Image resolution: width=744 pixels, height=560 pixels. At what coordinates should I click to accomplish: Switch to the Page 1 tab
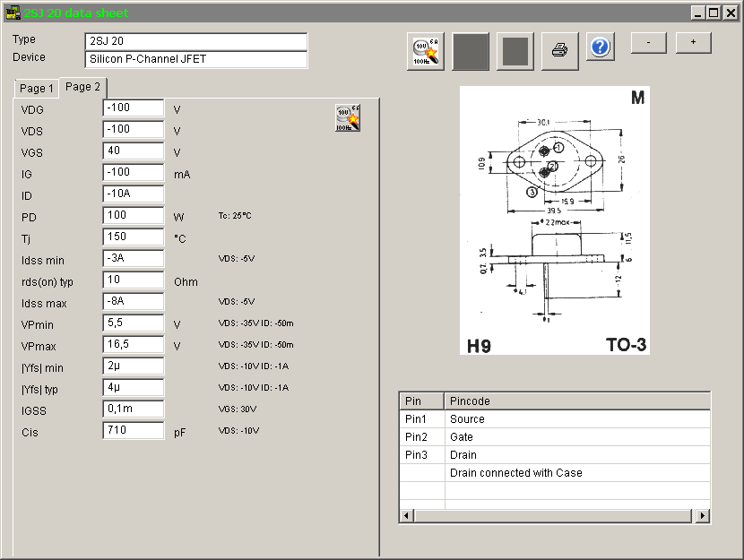(37, 89)
